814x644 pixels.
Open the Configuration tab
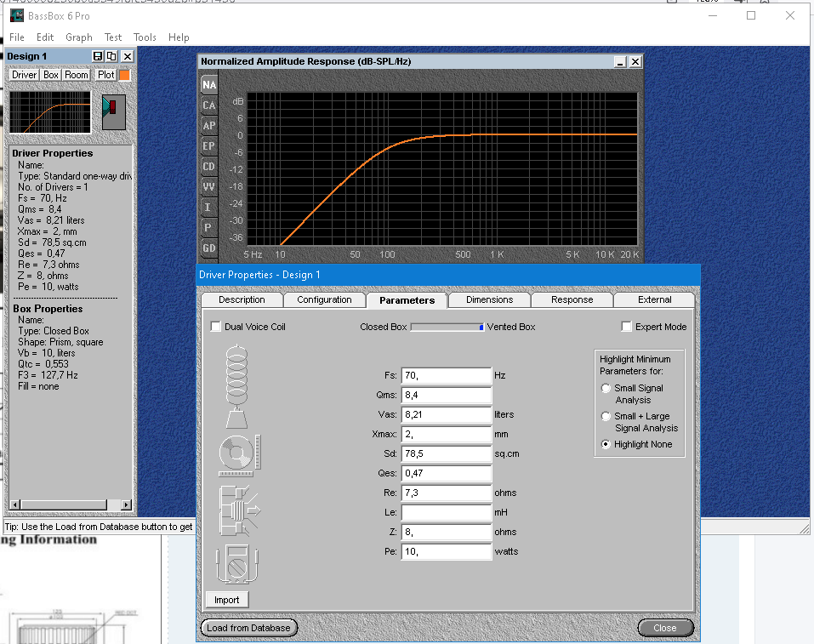click(x=324, y=300)
